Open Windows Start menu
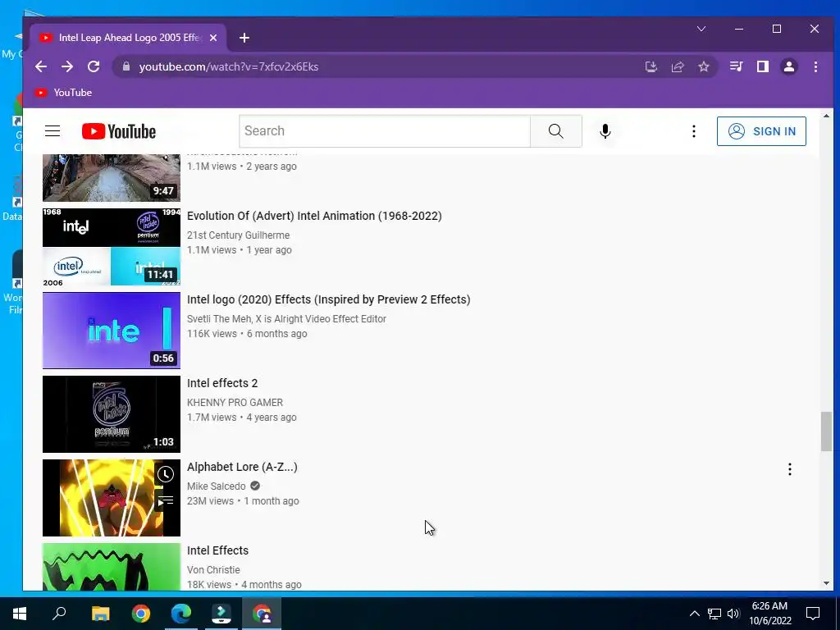 click(20, 614)
